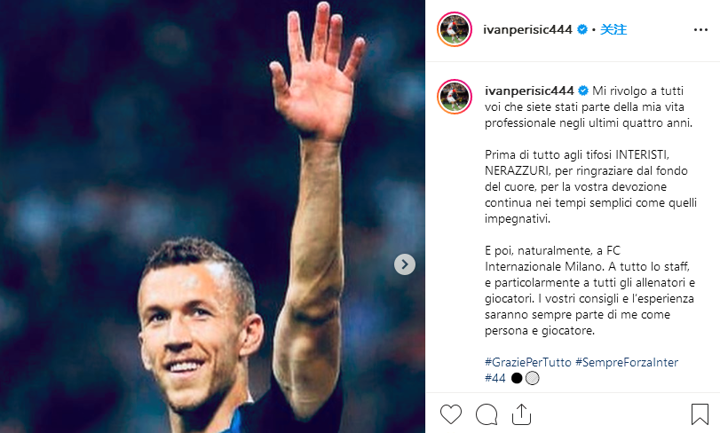The height and width of the screenshot is (433, 720).
Task: Open the #SempreForzaInter hashtag
Action: click(x=627, y=362)
